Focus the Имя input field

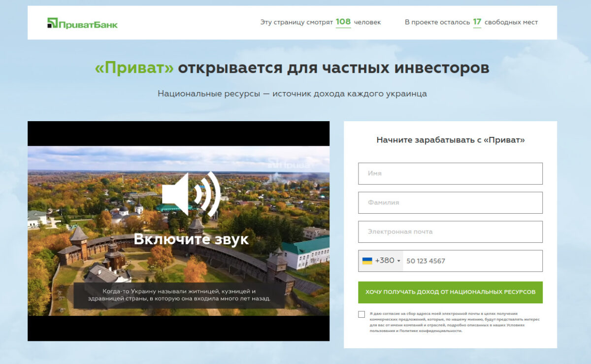(x=450, y=173)
